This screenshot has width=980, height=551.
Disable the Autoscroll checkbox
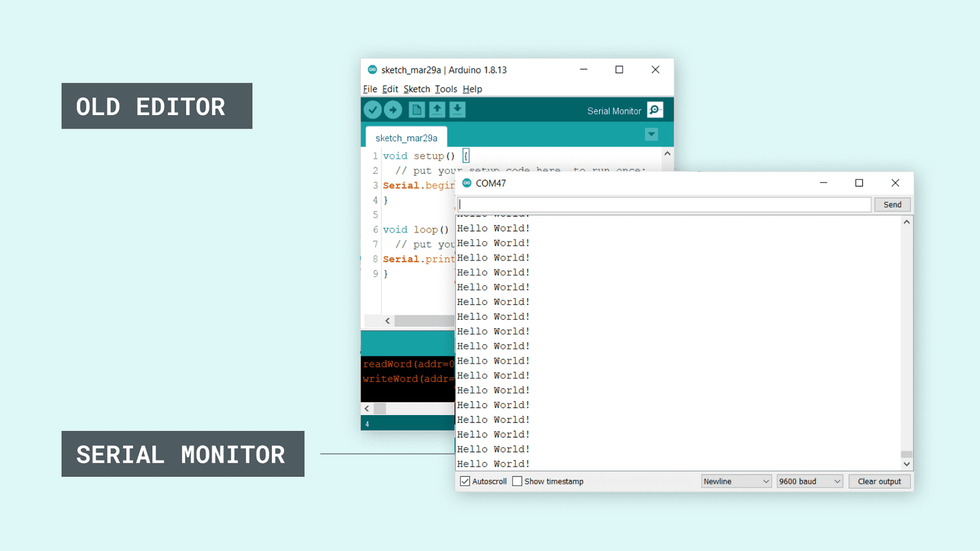click(x=465, y=481)
